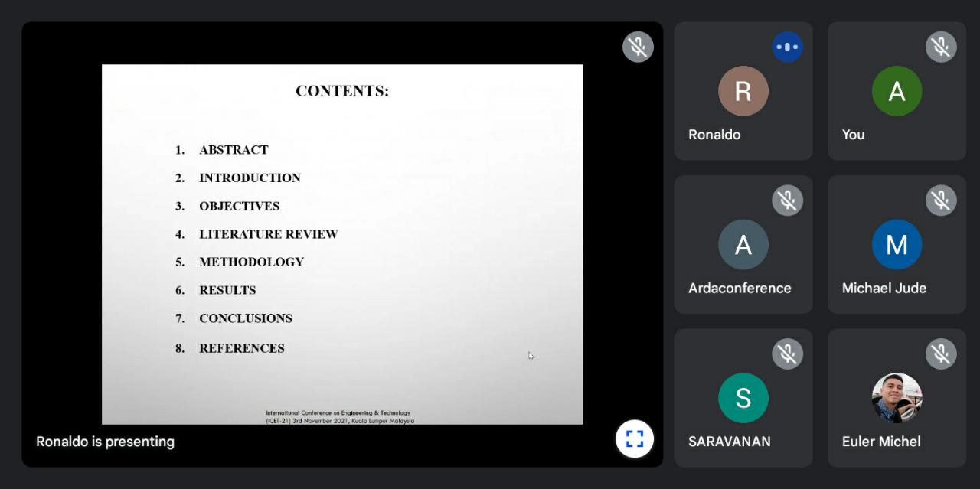
Task: Click 'CONCLUSIONS' in the slide list
Action: tap(246, 318)
